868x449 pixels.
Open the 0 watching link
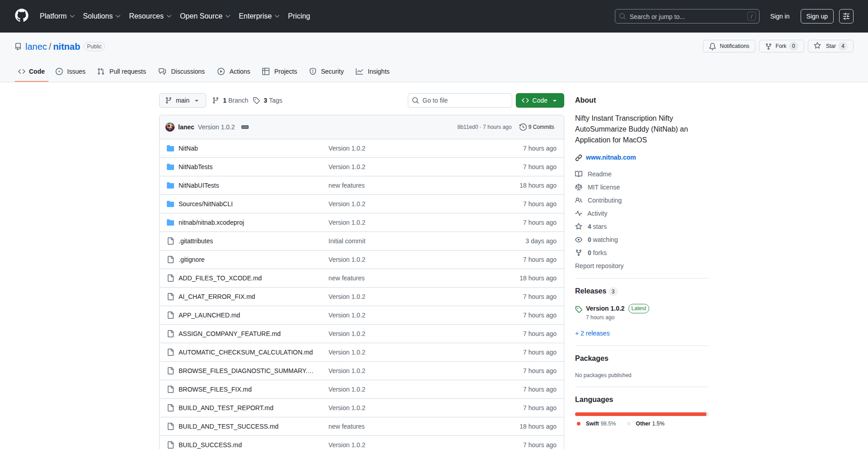click(x=602, y=240)
